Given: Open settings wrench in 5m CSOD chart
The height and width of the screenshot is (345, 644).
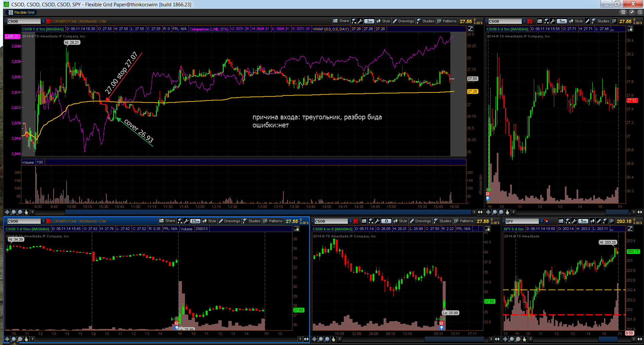Looking at the screenshot, I should (553, 21).
